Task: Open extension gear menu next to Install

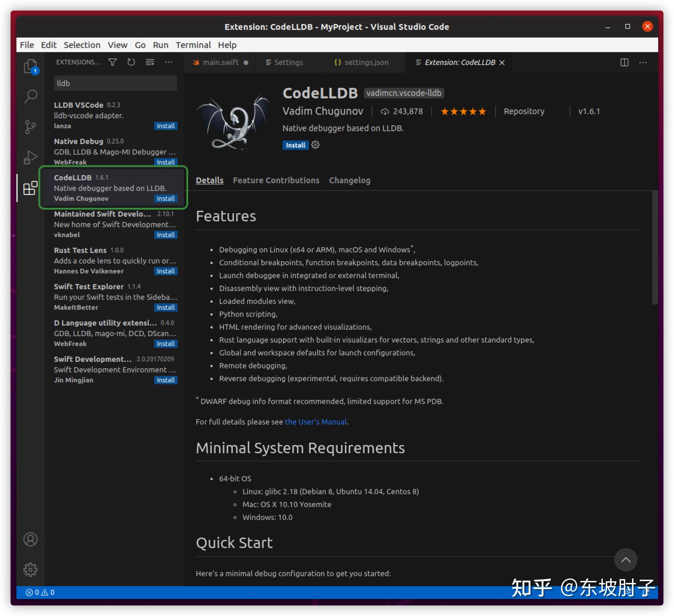Action: click(315, 145)
